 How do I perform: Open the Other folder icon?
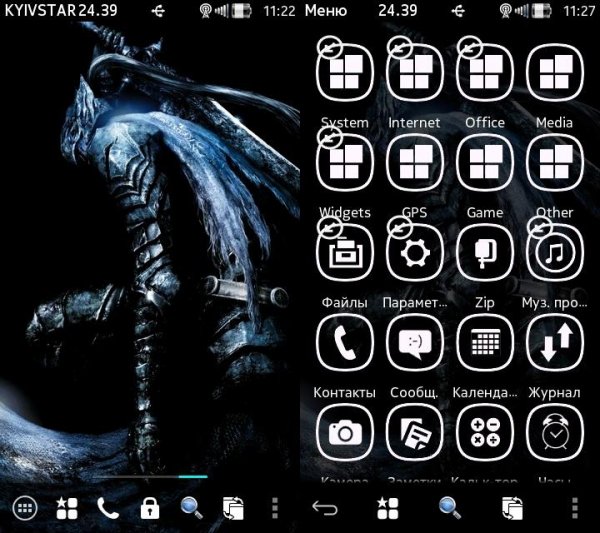click(x=555, y=162)
